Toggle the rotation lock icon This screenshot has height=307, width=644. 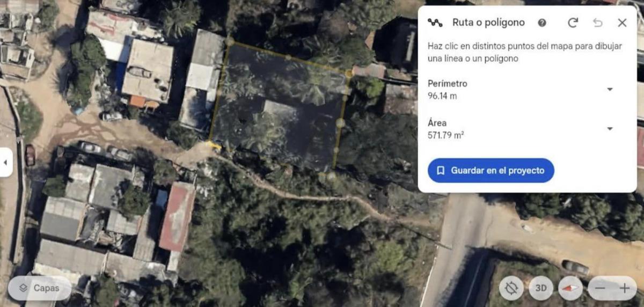(511, 288)
